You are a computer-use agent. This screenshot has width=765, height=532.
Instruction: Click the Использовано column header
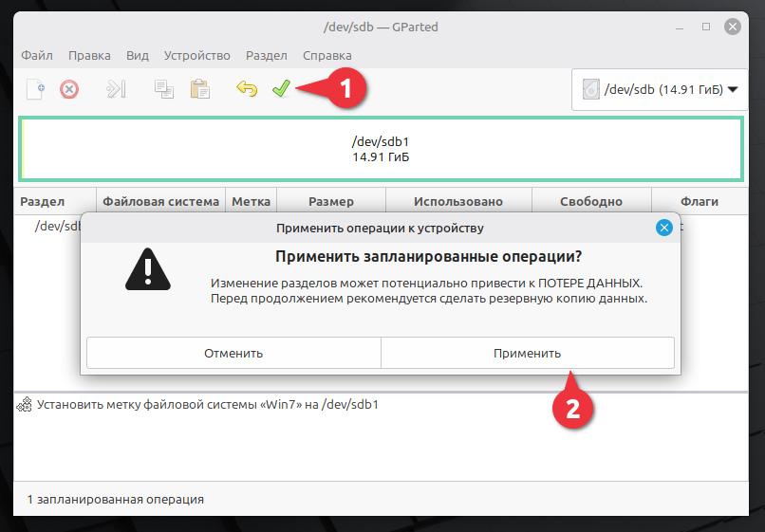(x=458, y=201)
